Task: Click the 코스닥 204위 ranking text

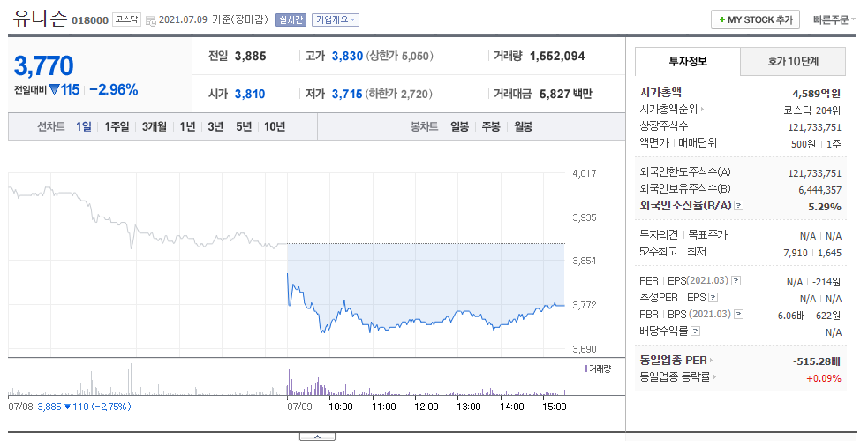Action: 812,110
